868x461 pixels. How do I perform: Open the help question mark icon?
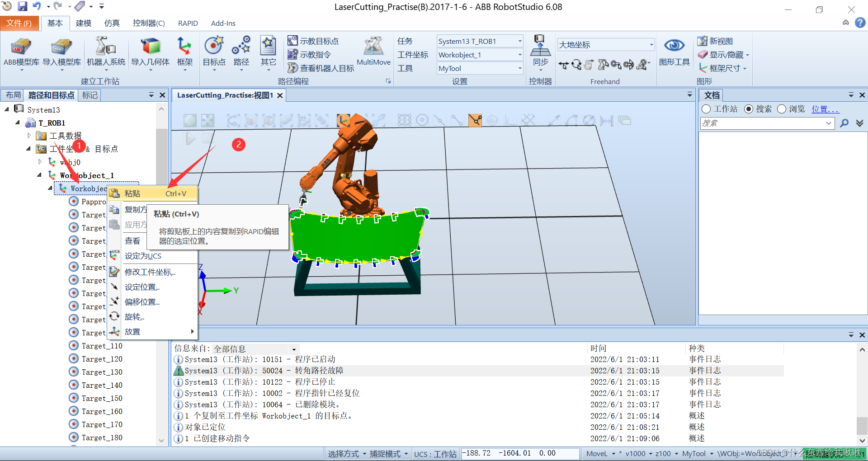(860, 23)
